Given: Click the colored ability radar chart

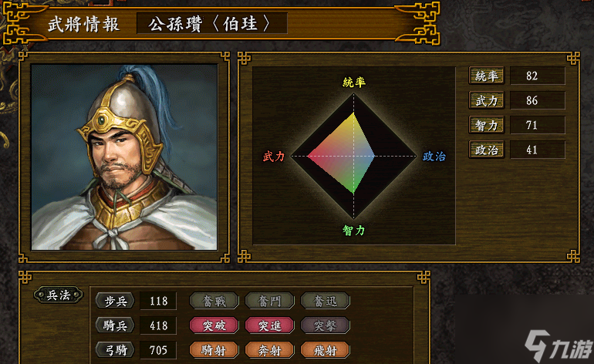Looking at the screenshot, I should point(353,156).
